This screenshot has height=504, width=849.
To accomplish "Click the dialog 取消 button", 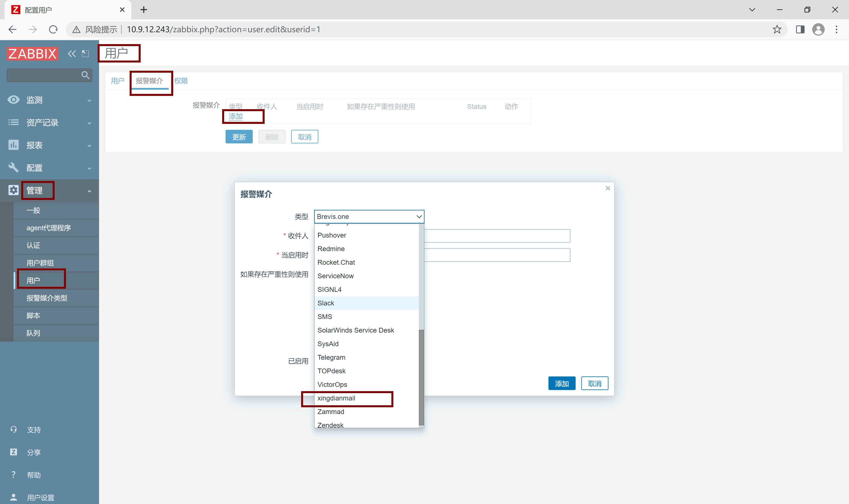I will (x=595, y=384).
